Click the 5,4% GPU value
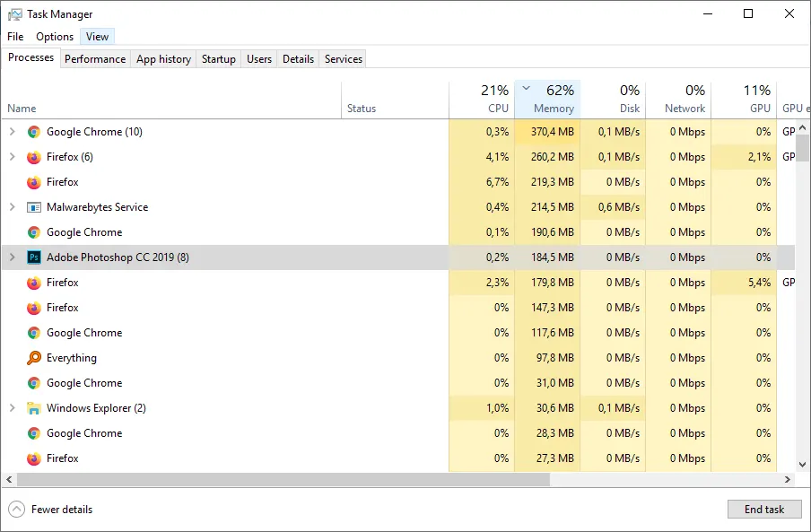This screenshot has width=811, height=532. tap(759, 283)
